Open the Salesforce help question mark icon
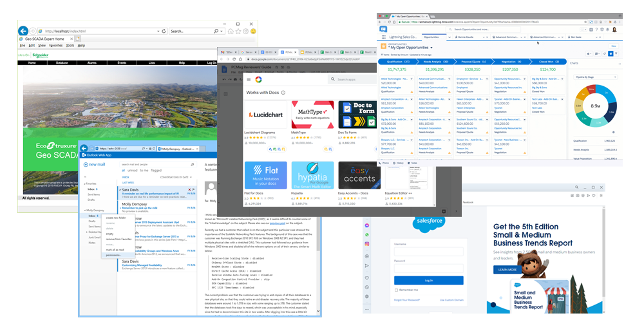The image size is (644, 329). (x=597, y=30)
